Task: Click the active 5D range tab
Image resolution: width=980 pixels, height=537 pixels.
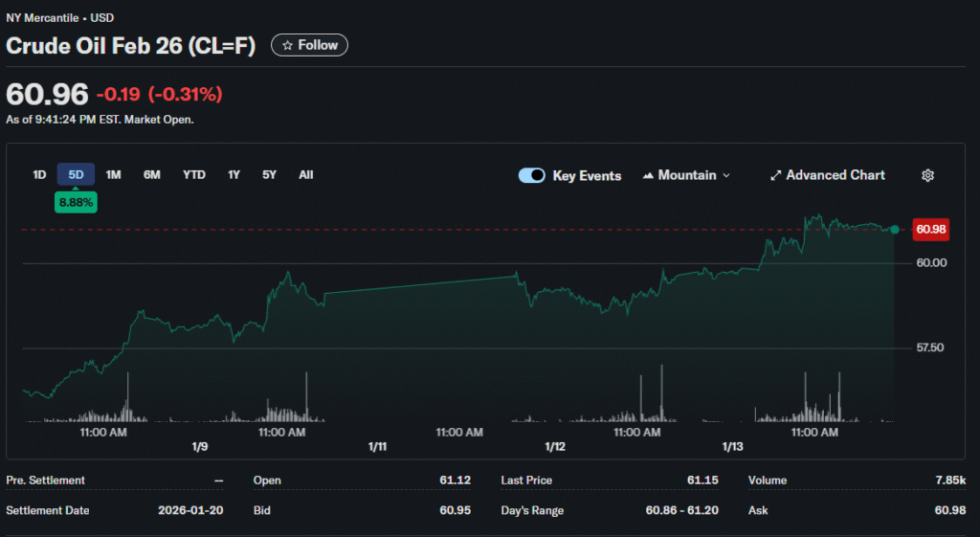Action: click(x=76, y=175)
